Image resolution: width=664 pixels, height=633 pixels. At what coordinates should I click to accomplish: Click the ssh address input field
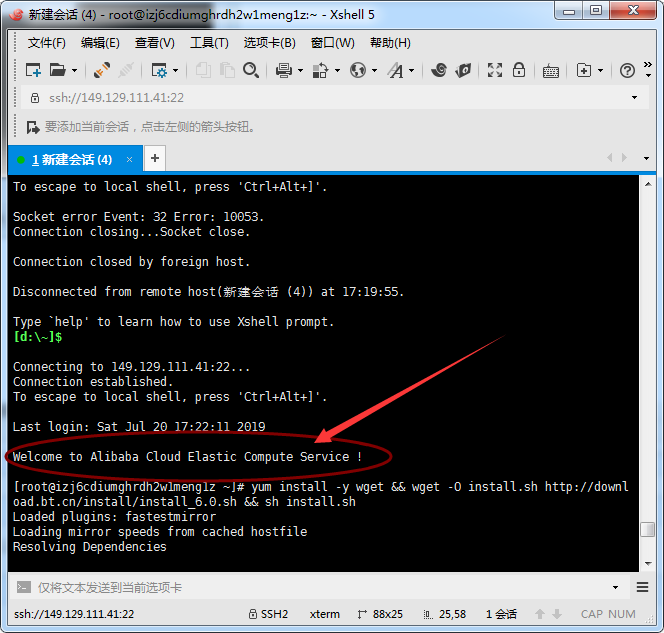(330, 98)
